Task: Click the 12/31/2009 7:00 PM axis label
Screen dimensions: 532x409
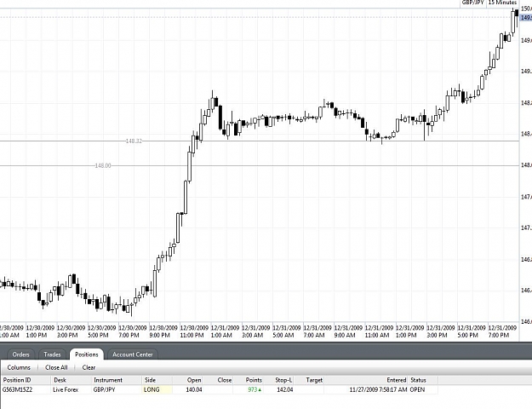Action: coord(502,331)
